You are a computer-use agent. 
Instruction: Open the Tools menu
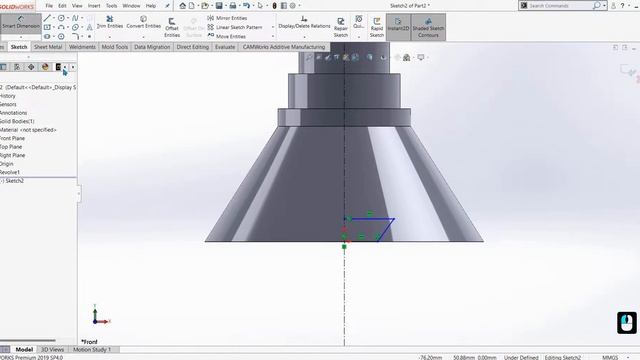111,6
